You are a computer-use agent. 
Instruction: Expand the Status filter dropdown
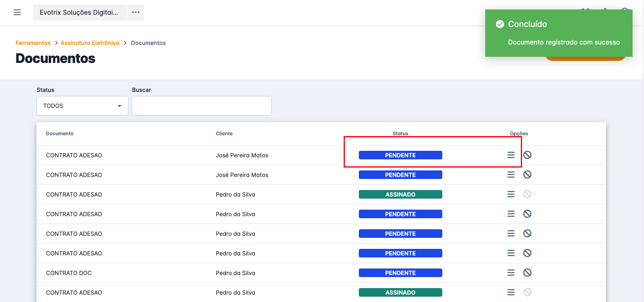click(x=82, y=106)
